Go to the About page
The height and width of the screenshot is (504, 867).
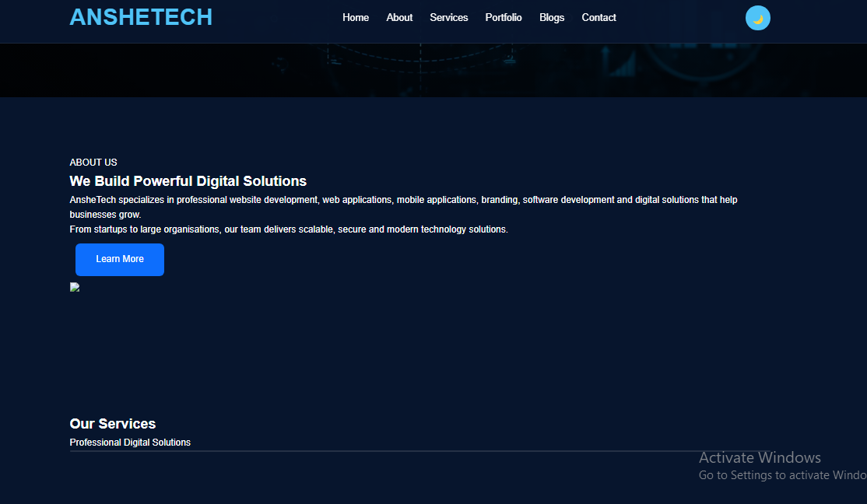tap(399, 18)
